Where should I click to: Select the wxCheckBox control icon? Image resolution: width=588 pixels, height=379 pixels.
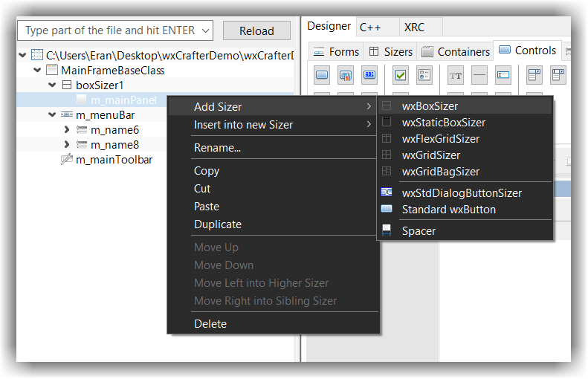click(401, 74)
